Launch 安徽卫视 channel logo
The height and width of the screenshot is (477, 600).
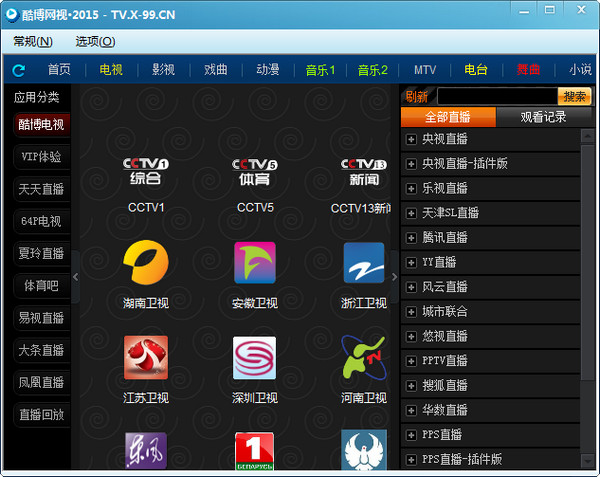point(255,262)
